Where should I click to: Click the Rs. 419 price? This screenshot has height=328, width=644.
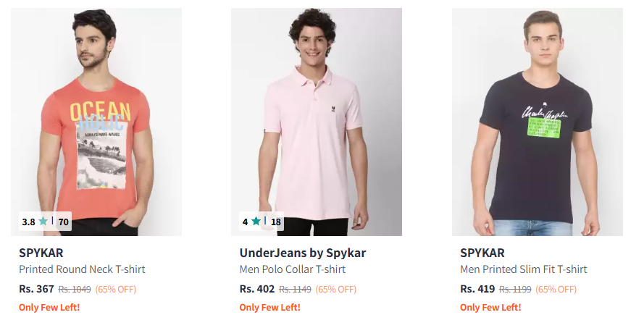click(x=477, y=289)
